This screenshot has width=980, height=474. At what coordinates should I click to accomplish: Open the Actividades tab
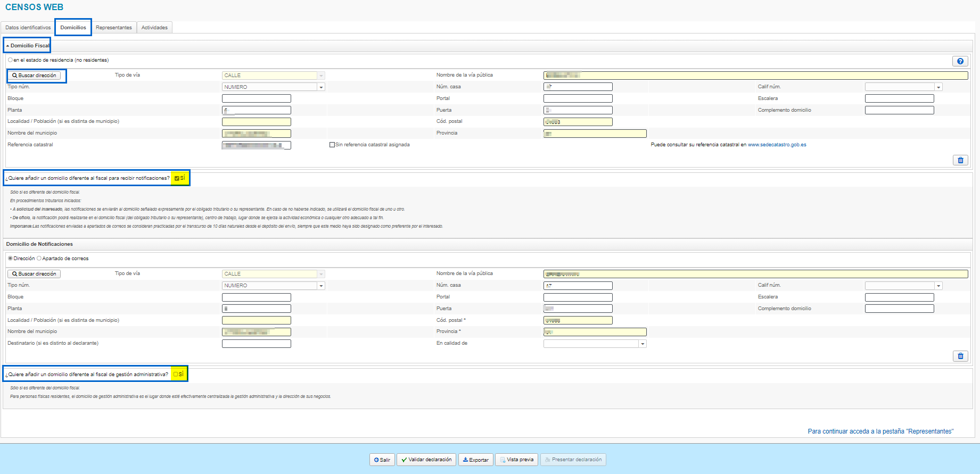click(x=154, y=28)
